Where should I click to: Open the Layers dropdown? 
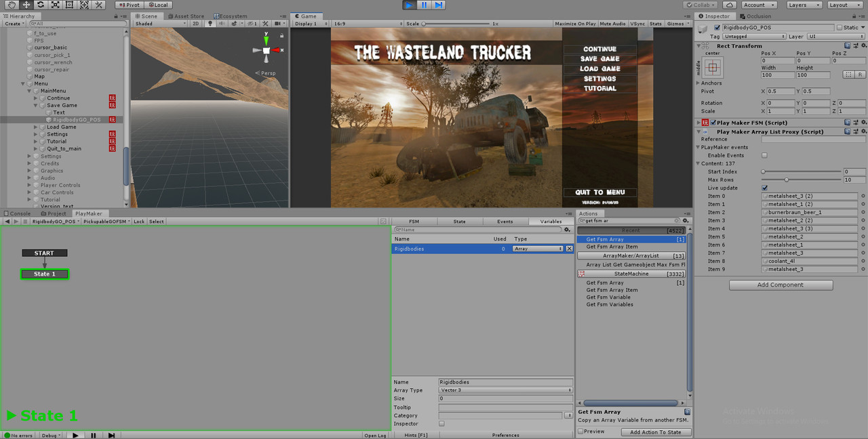[804, 5]
